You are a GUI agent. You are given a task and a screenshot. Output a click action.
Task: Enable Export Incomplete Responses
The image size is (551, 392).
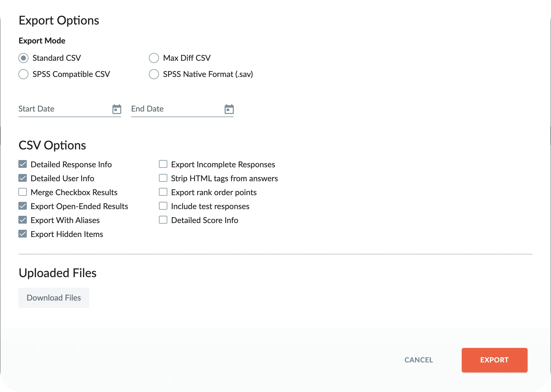163,164
